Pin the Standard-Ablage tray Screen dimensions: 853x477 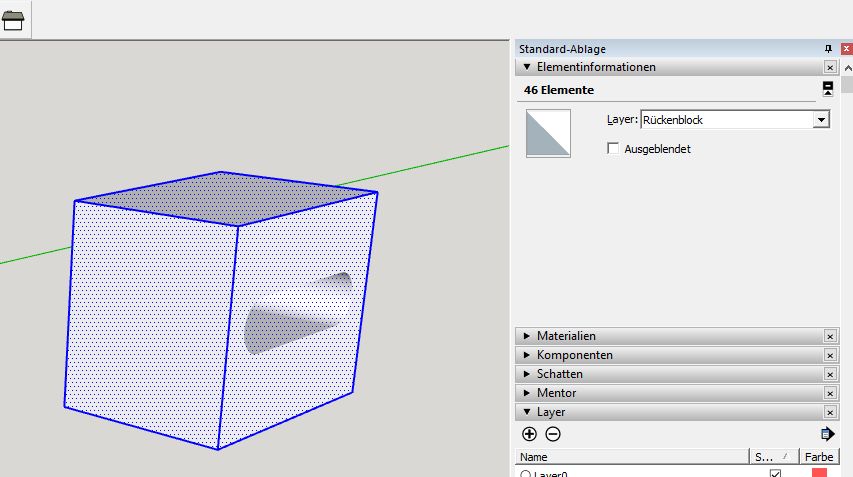click(828, 49)
